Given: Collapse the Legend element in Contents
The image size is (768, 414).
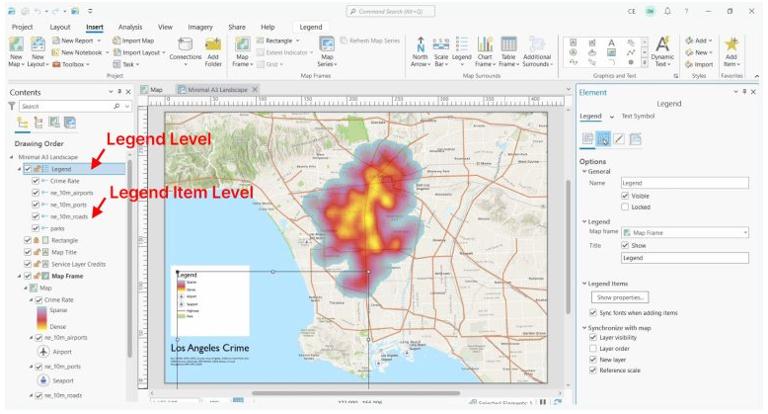Looking at the screenshot, I should click(19, 169).
